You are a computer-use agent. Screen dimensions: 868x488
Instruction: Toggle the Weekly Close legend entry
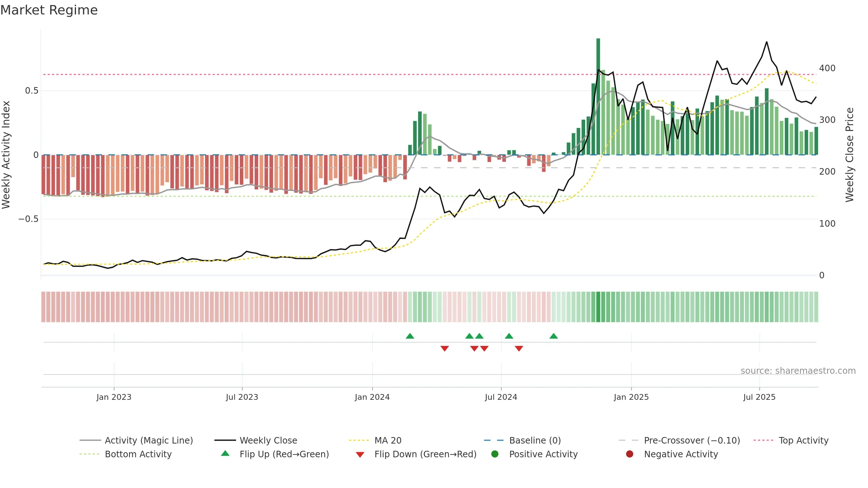256,440
